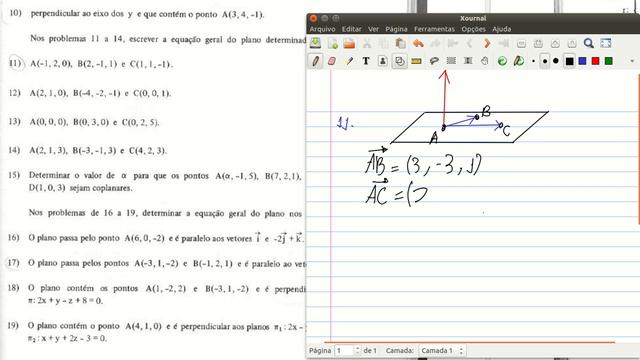Set pen thickness to fine
The height and width of the screenshot is (360, 640).
(533, 61)
